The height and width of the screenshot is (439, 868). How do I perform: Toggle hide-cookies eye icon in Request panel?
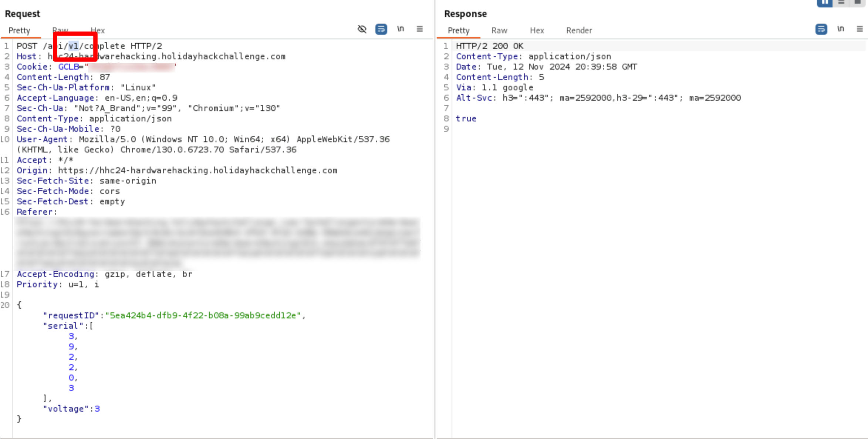tap(362, 29)
